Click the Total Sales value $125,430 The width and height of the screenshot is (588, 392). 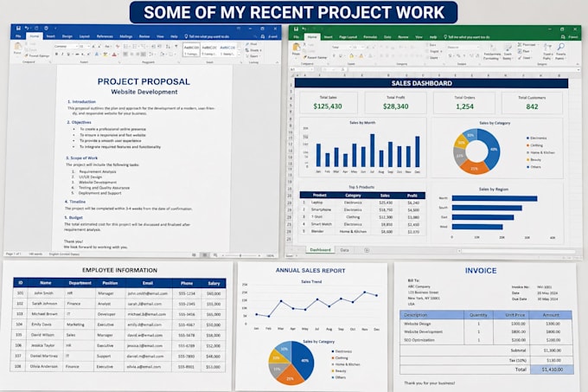point(328,106)
